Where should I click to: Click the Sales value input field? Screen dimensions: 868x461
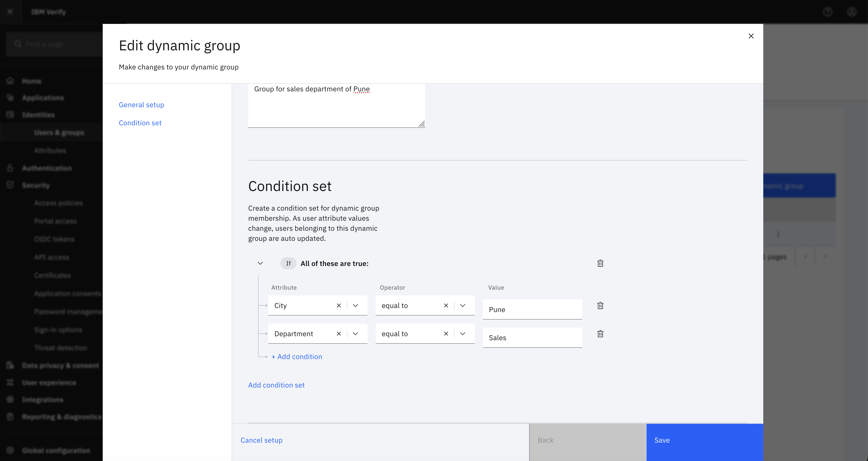point(532,338)
